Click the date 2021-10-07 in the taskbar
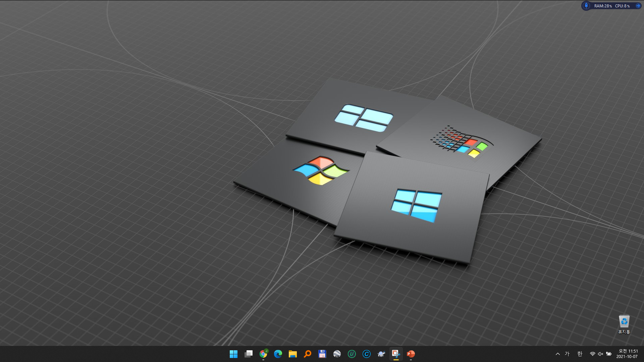 (x=627, y=357)
